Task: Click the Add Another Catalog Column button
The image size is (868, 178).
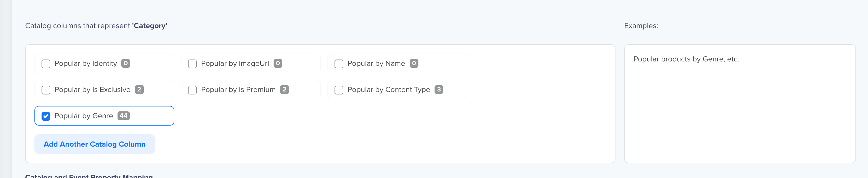Action: (95, 144)
